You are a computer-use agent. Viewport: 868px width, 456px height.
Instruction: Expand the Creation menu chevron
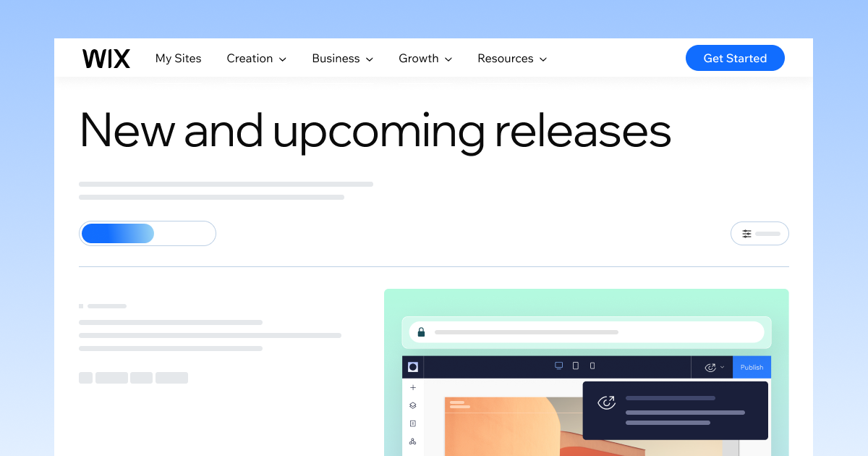283,59
